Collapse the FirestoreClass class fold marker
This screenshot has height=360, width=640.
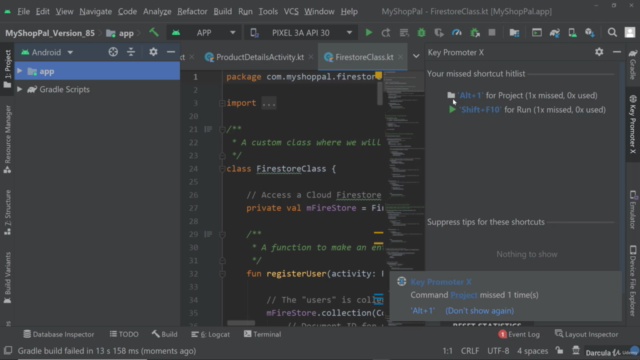pos(222,169)
